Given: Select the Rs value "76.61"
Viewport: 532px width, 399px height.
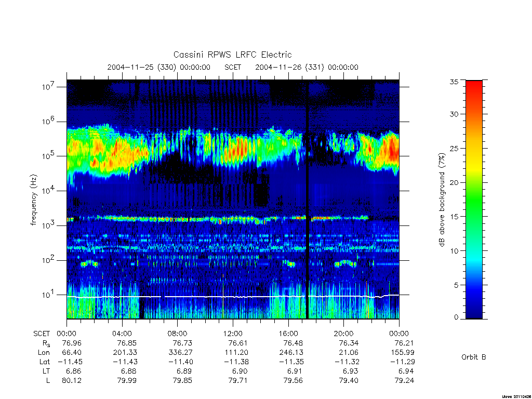Looking at the screenshot, I should point(238,343).
